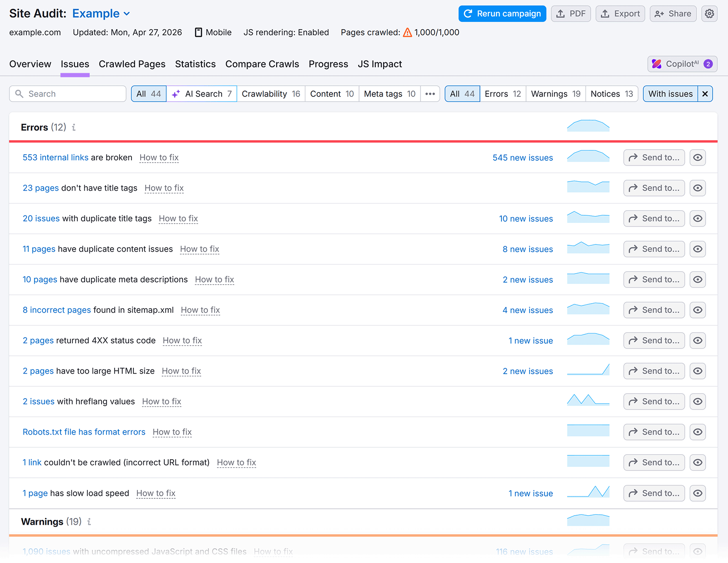The height and width of the screenshot is (563, 728).
Task: Open Send to for duplicate content issues
Action: pos(654,249)
